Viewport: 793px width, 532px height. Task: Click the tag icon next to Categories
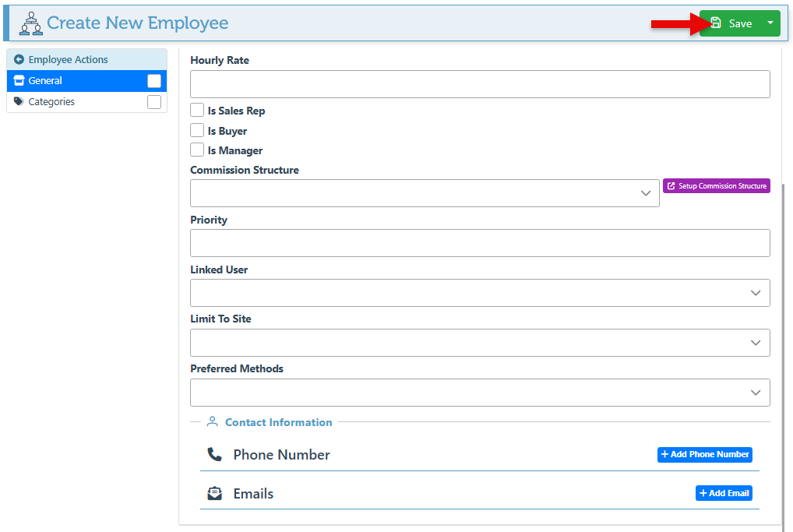(x=19, y=102)
